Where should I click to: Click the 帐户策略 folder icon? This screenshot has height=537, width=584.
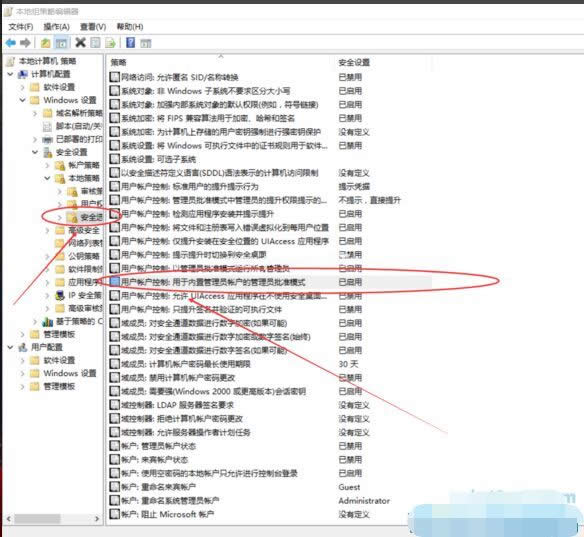tap(60, 165)
